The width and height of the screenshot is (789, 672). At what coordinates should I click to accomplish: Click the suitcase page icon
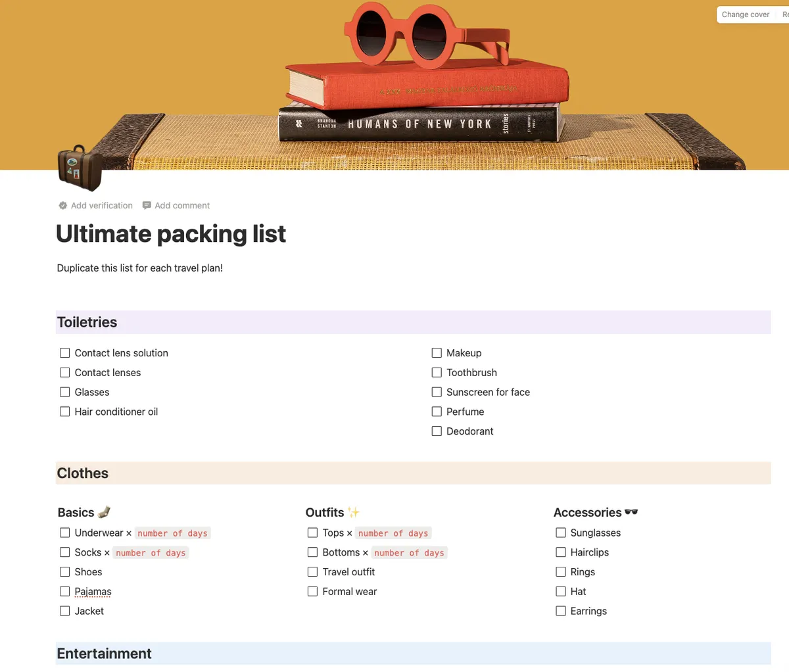pos(79,168)
